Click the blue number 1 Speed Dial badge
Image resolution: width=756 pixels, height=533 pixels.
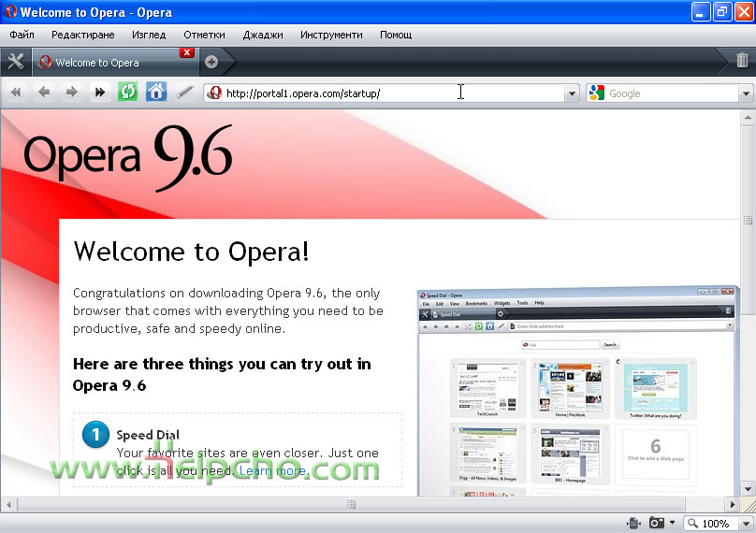(95, 435)
